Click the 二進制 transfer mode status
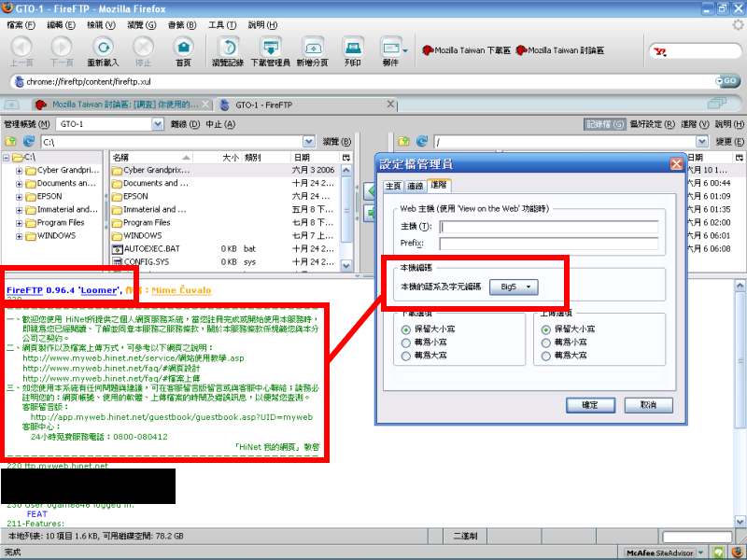Screen dimensions: 747x560 click(465, 536)
